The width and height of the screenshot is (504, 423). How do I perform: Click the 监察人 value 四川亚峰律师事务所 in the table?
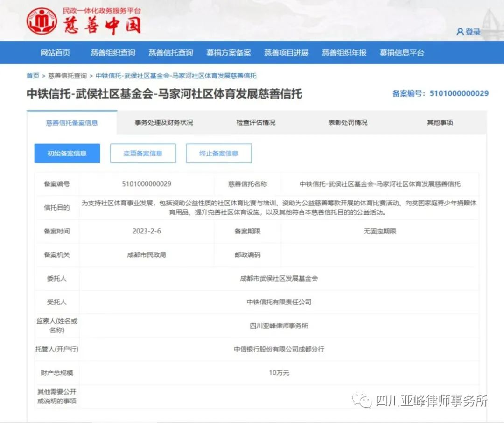(279, 325)
